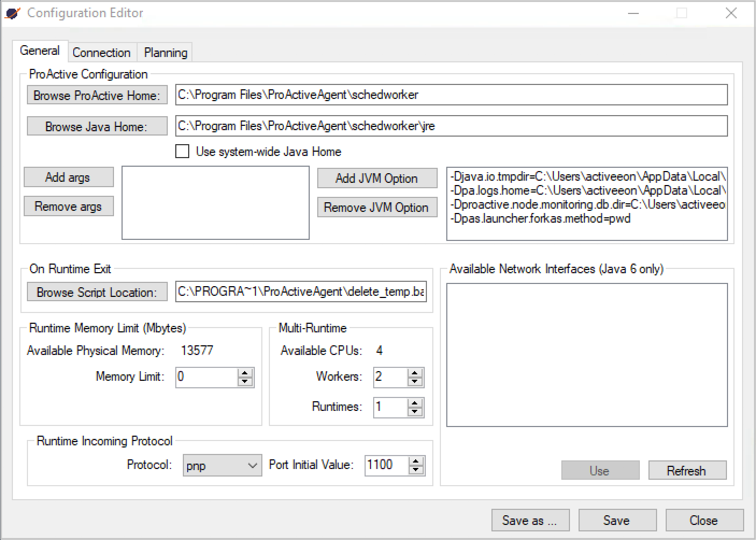Select -Dpas.launcher.forkas.method=pwd option
Viewport: 756px width, 540px height.
(x=540, y=218)
